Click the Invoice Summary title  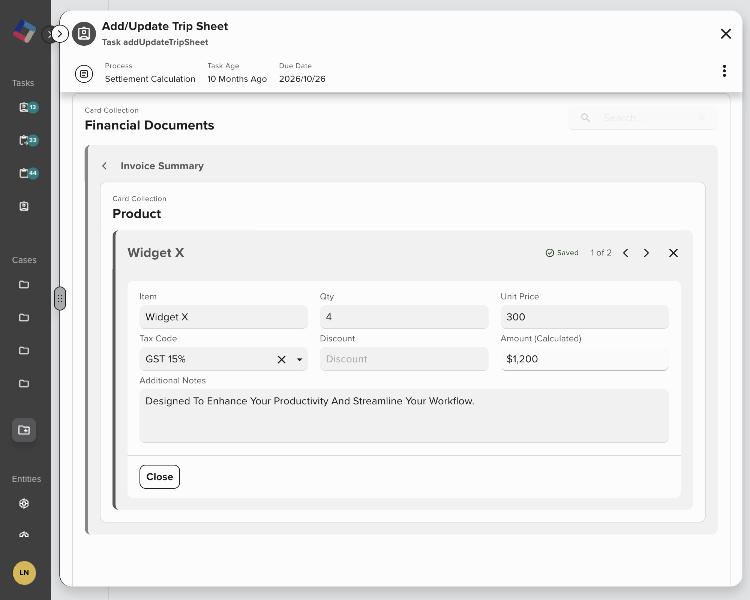point(162,166)
